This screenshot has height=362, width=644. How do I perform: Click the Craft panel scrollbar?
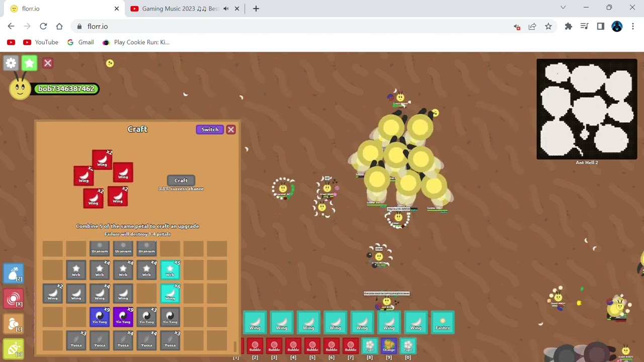[x=235, y=347]
